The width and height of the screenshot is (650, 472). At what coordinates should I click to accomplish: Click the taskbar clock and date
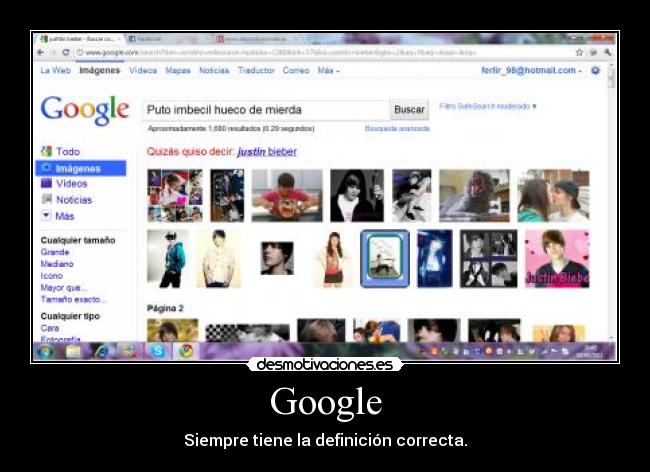pos(590,352)
